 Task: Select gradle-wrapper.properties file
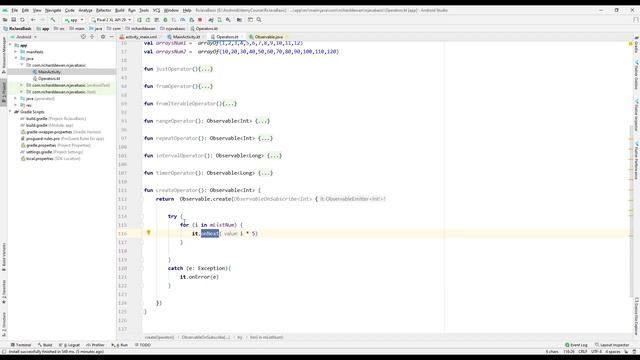pos(61,132)
